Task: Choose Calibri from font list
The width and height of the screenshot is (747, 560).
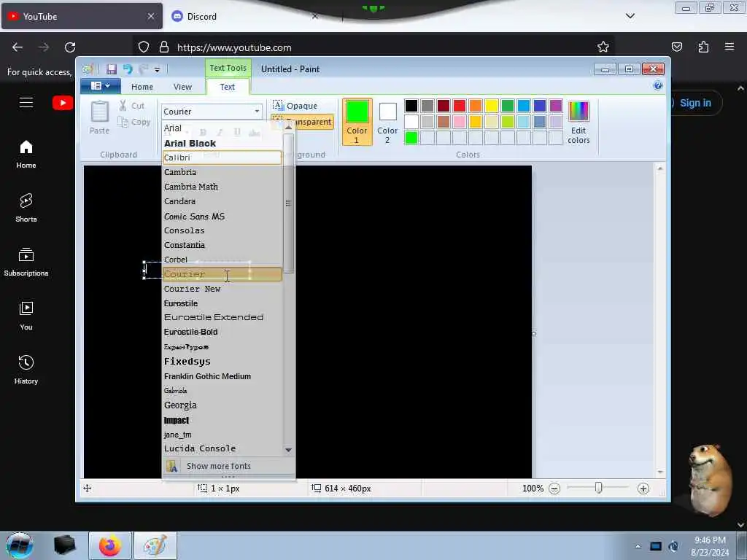Action: [222, 157]
